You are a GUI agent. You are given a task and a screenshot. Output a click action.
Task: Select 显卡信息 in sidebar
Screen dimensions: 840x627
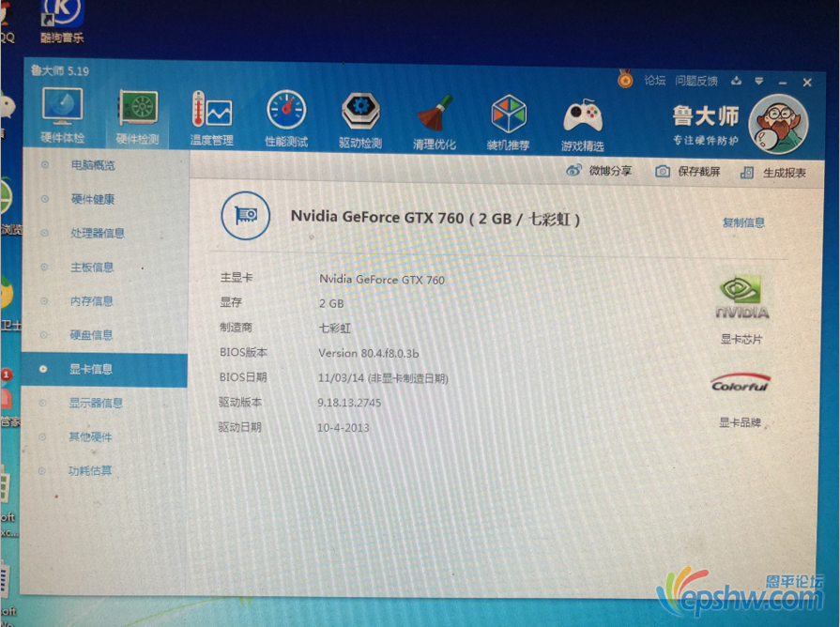point(104,369)
